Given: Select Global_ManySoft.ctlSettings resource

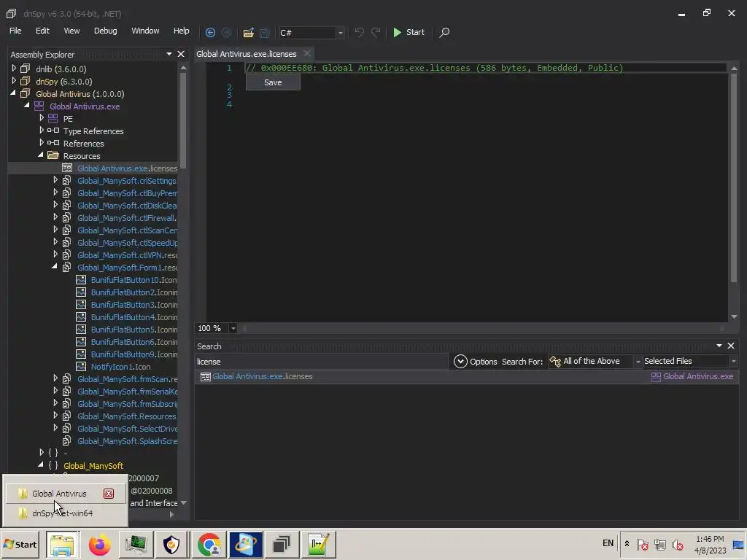Looking at the screenshot, I should (127, 181).
